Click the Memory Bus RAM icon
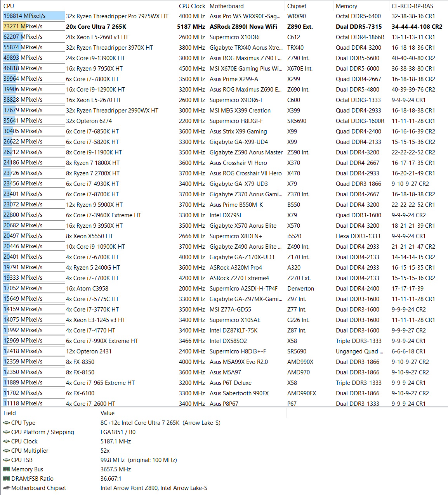 click(x=6, y=469)
